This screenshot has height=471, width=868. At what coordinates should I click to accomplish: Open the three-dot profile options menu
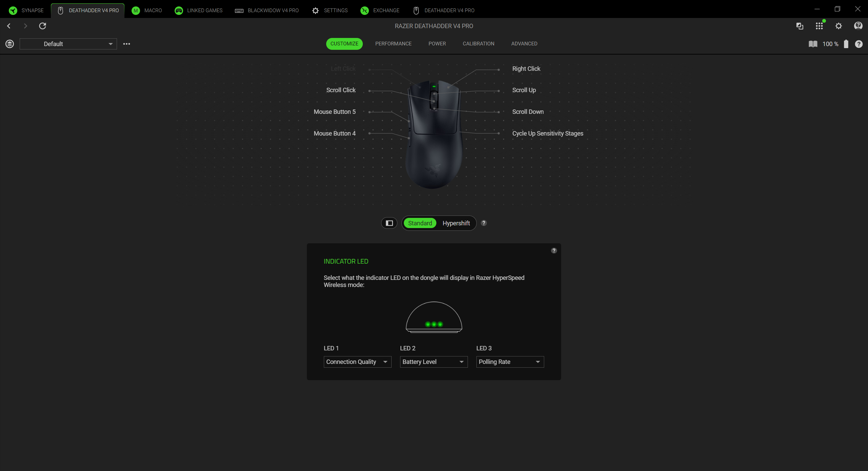pos(126,44)
